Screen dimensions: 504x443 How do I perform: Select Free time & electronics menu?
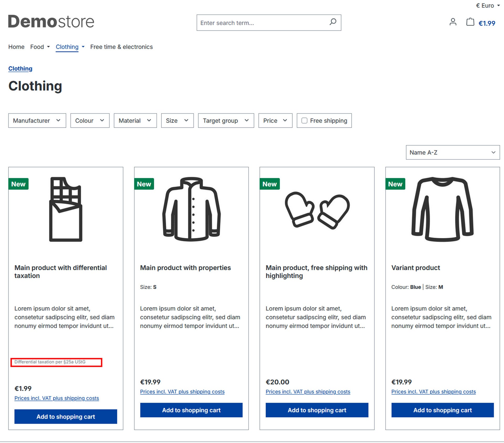coord(121,47)
